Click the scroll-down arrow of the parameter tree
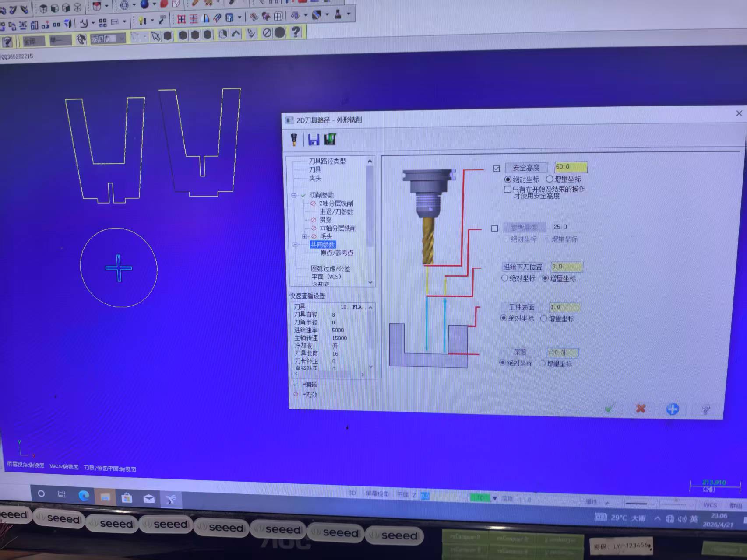Screen dimensions: 747x560 (x=370, y=282)
